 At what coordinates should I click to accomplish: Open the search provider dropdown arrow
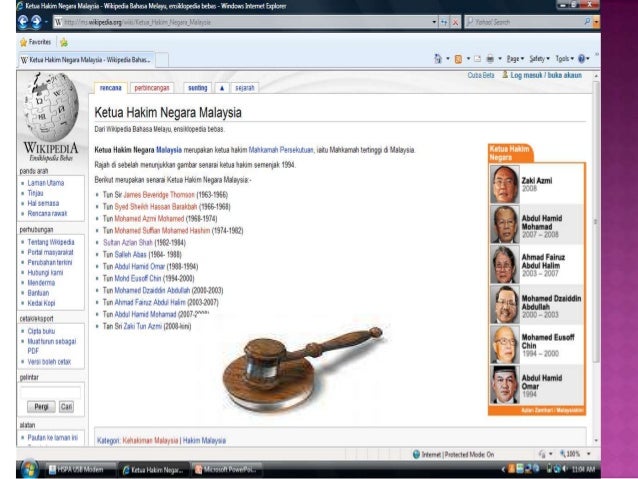pyautogui.click(x=596, y=22)
